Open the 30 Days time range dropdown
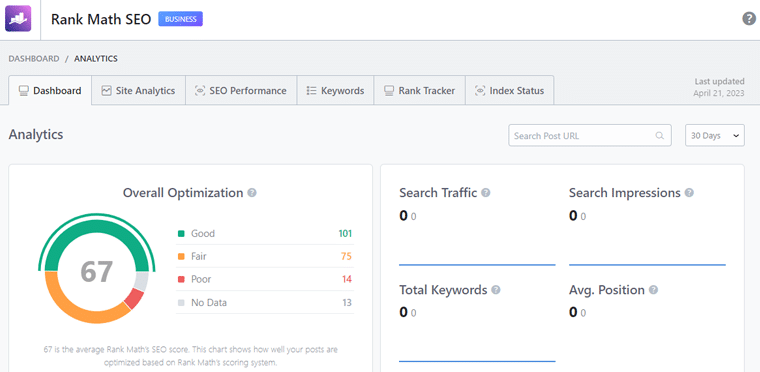The height and width of the screenshot is (372, 760). (x=715, y=136)
